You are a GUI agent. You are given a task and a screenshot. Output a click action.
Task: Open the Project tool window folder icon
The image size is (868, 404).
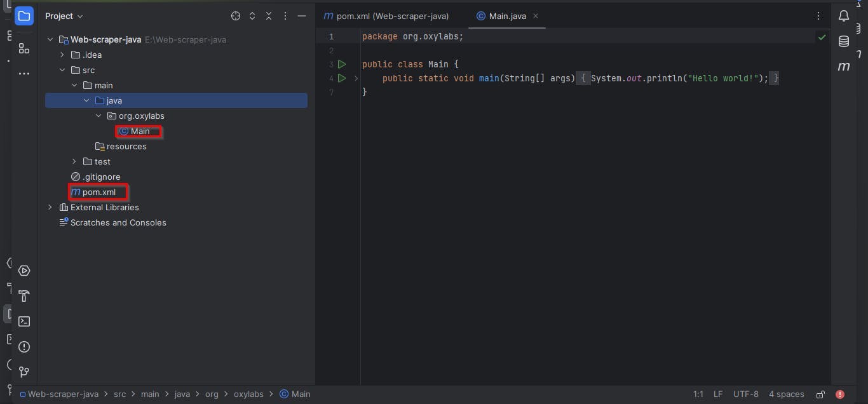[24, 16]
